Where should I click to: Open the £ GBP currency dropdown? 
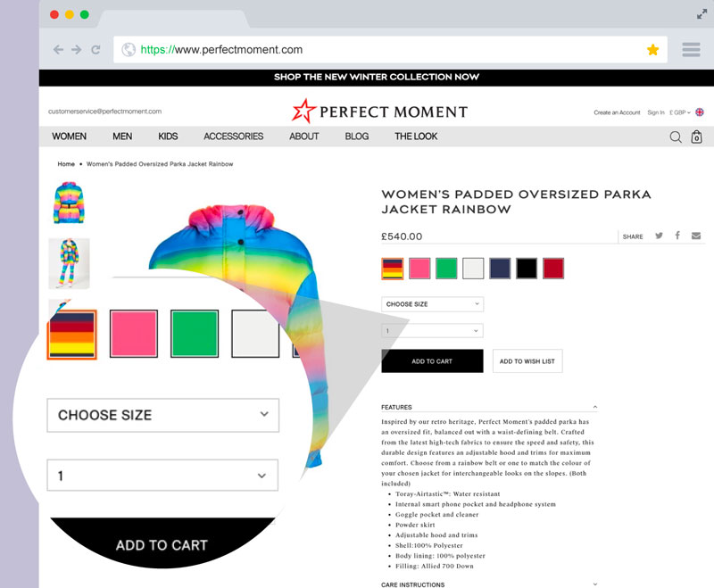tap(680, 112)
